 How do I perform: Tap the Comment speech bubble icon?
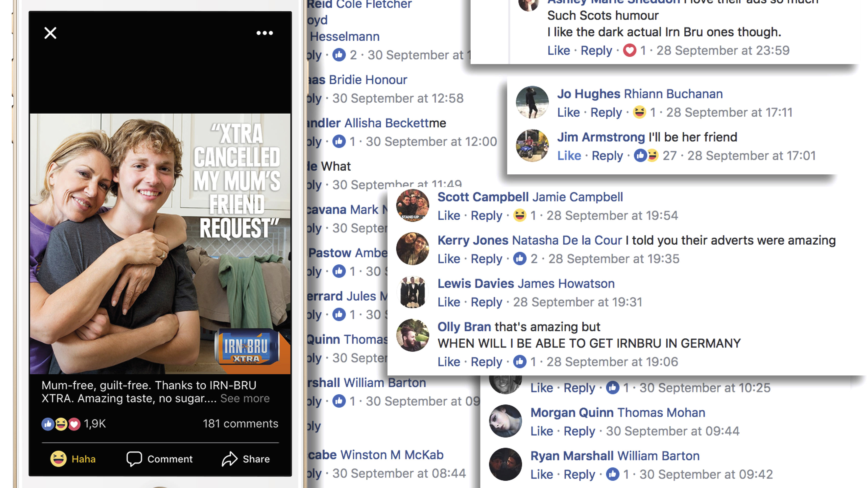coord(134,459)
